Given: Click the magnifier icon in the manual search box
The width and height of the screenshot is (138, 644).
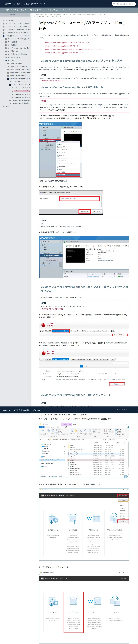Looking at the screenshot, I should (114, 4).
